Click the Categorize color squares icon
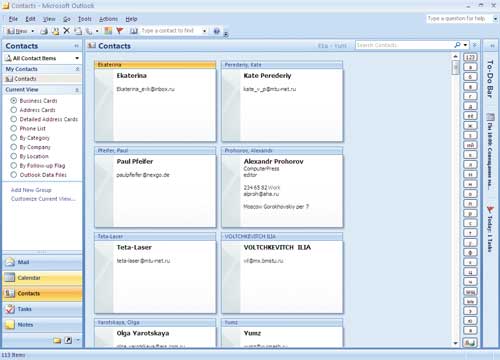Viewport: 500px width, 360px height. 108,31
